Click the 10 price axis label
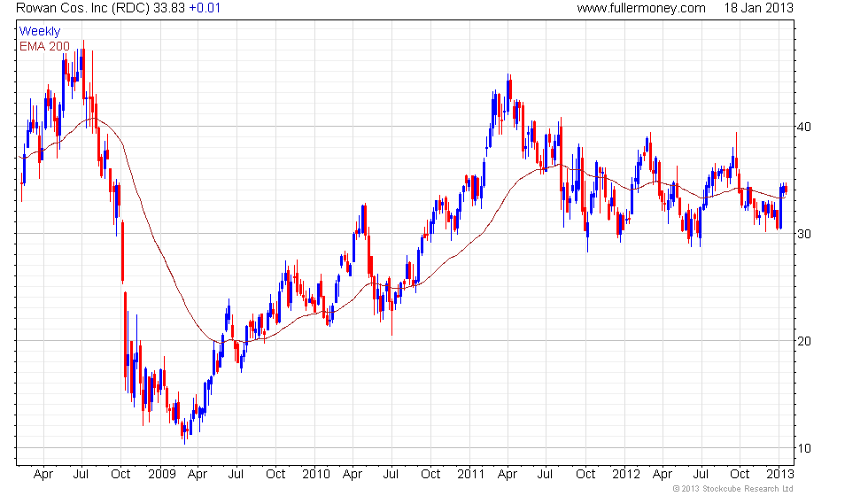868x496 pixels. pyautogui.click(x=804, y=448)
